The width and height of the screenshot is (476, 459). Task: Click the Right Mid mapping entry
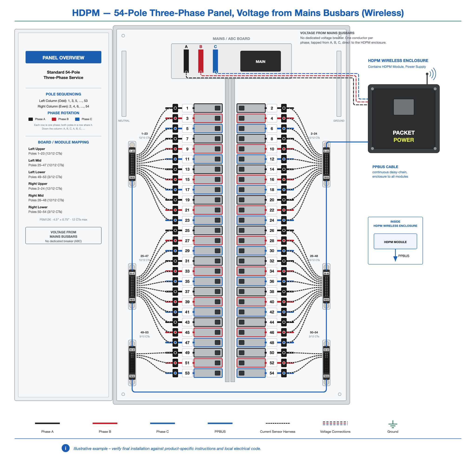click(46, 198)
